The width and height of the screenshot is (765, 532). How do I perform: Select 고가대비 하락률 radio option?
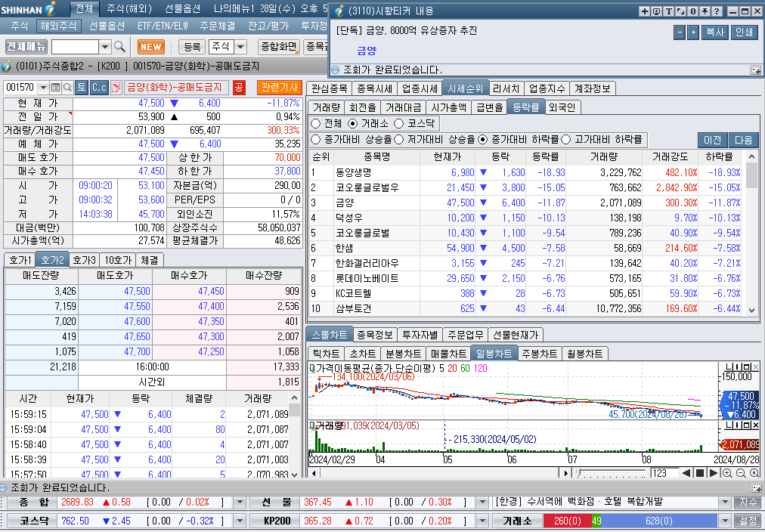tap(566, 140)
